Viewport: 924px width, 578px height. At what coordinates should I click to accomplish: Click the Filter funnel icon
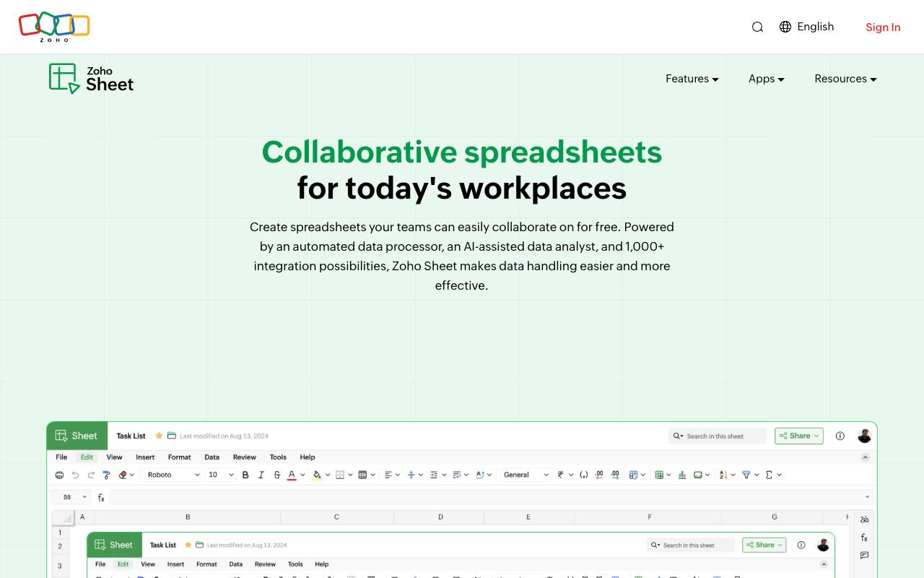coord(746,475)
